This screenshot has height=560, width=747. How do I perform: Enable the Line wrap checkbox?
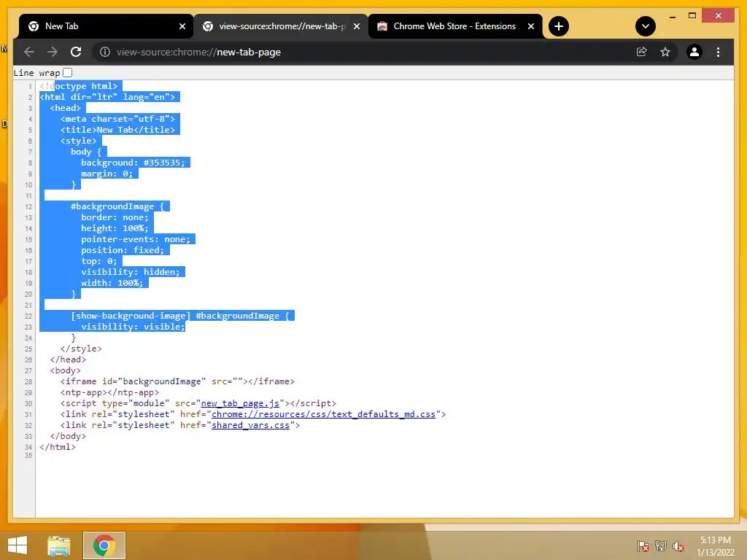(68, 72)
